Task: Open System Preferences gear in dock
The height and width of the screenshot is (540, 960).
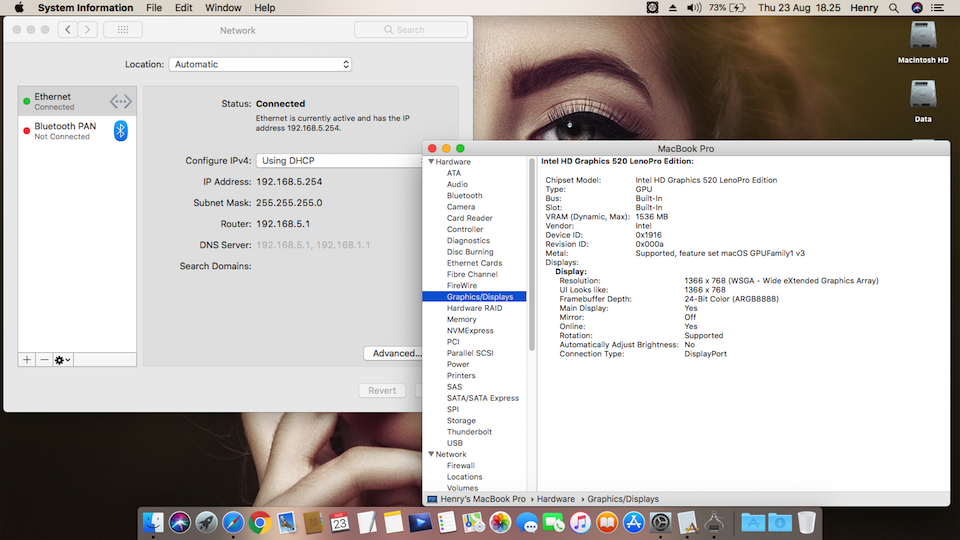Action: point(661,523)
